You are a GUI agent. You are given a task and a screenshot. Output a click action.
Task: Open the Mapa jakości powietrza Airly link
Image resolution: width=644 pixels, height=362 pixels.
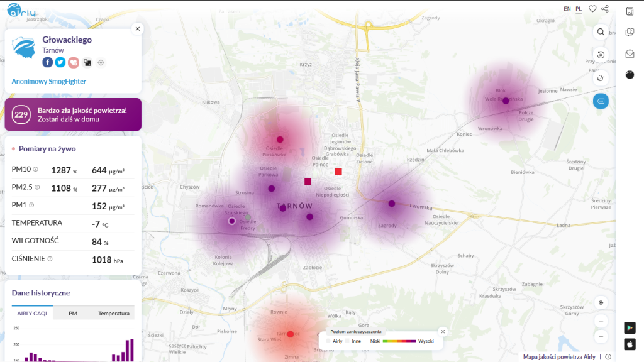point(559,357)
